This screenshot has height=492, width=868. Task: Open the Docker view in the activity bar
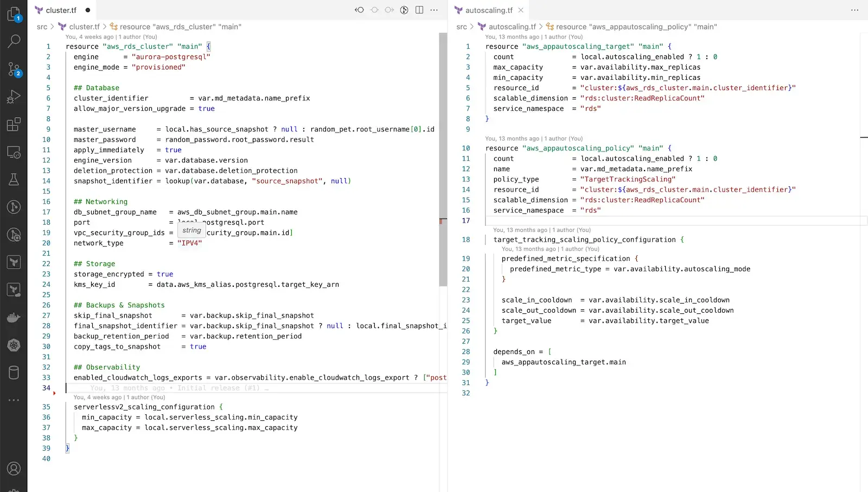click(14, 318)
